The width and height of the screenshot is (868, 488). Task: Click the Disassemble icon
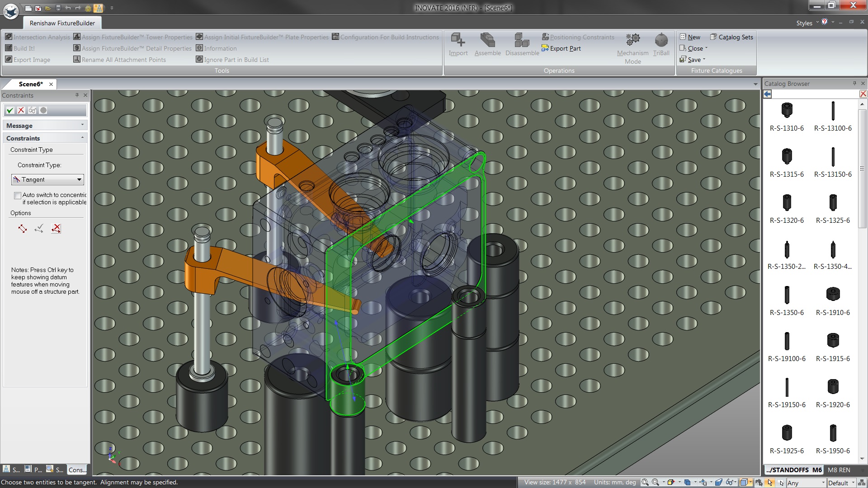[x=522, y=40]
